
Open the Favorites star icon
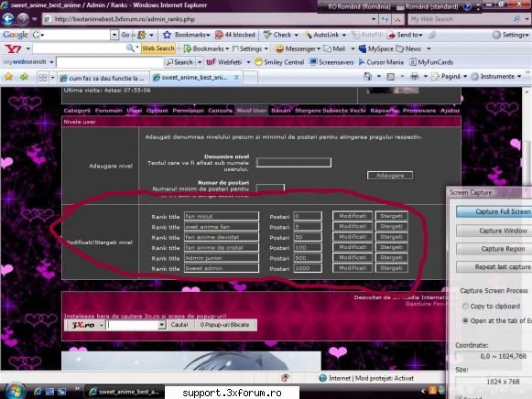tap(9, 77)
